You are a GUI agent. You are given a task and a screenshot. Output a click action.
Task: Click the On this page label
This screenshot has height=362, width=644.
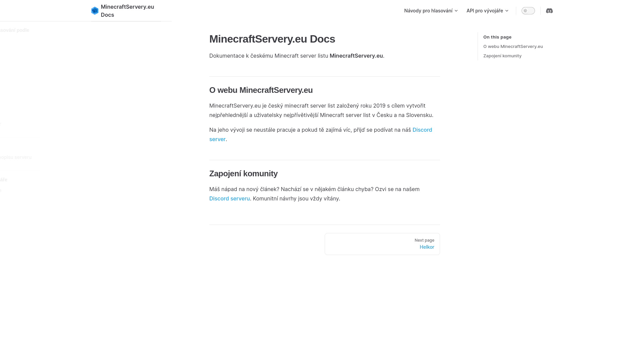point(497,37)
